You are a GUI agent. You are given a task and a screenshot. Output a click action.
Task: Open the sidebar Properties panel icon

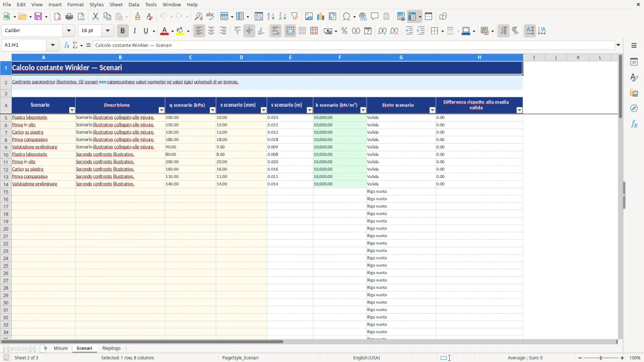tap(634, 62)
